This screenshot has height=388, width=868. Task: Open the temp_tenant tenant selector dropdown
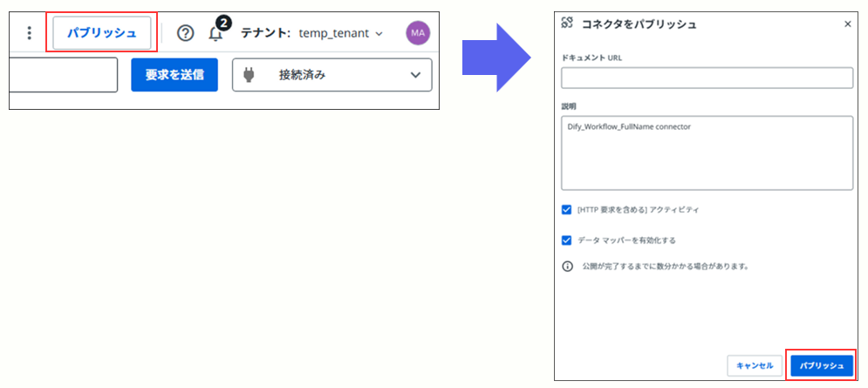[x=340, y=33]
